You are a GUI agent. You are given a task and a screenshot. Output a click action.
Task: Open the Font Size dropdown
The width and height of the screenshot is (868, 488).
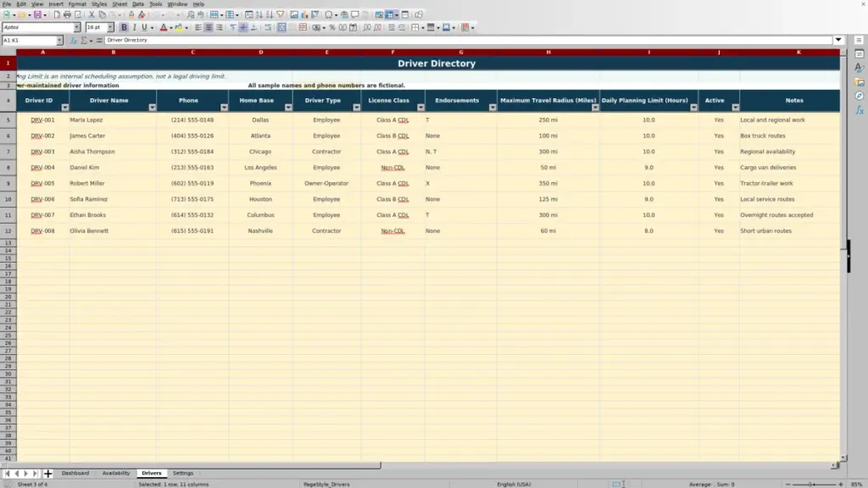pos(110,28)
